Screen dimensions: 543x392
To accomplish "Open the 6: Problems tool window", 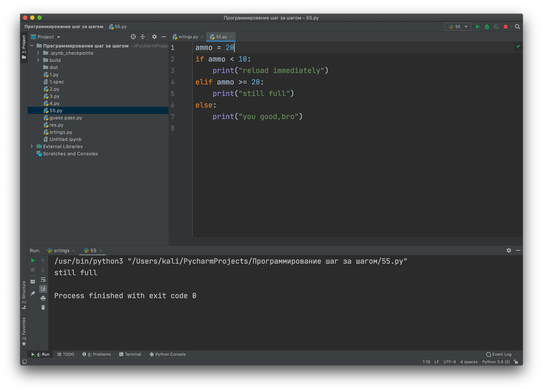I will click(x=96, y=354).
